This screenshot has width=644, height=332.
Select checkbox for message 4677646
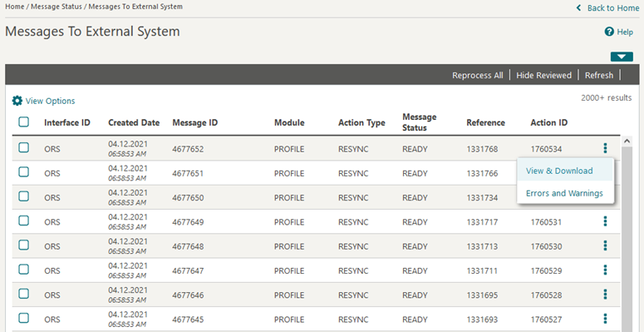pos(24,294)
